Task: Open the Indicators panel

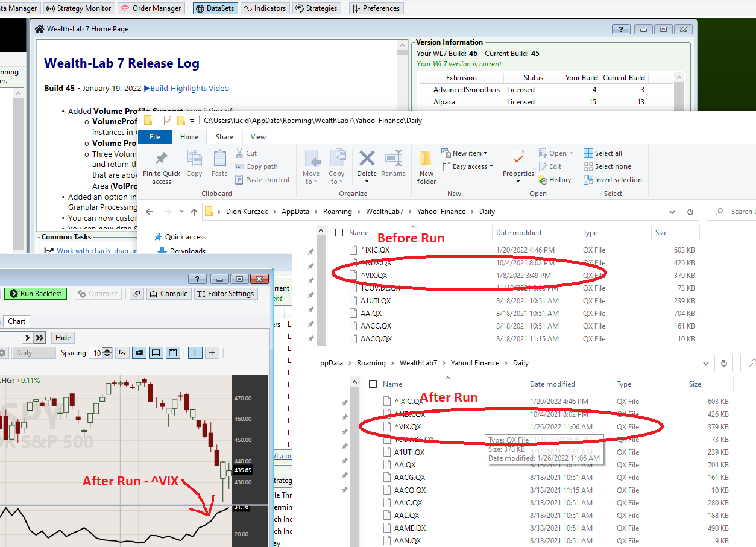Action: pyautogui.click(x=264, y=8)
